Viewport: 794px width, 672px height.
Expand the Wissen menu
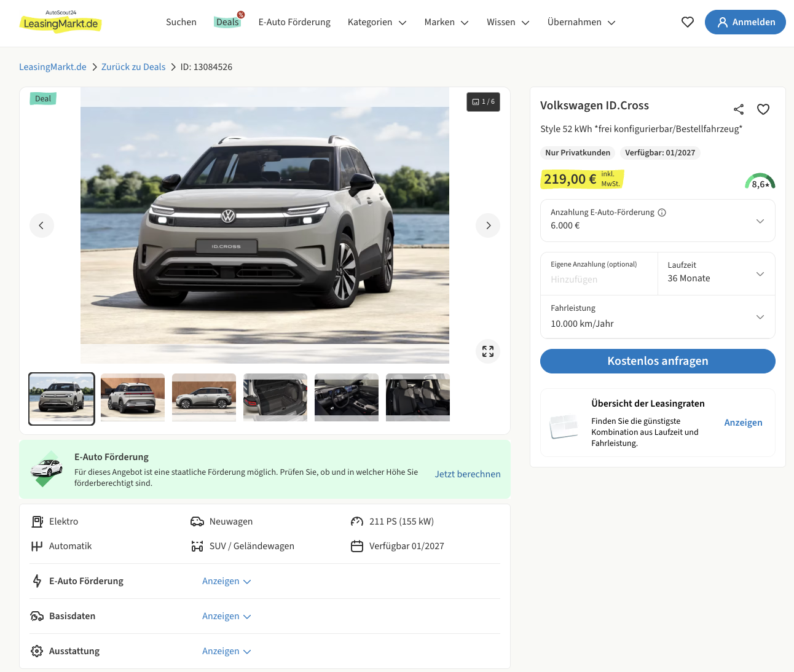(x=508, y=22)
